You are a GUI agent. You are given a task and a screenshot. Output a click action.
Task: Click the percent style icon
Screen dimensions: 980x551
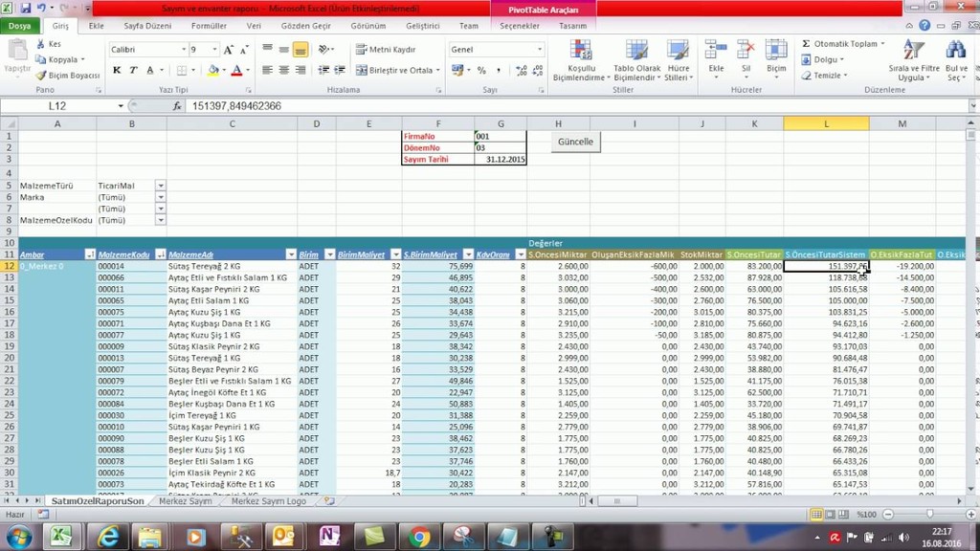pyautogui.click(x=481, y=71)
